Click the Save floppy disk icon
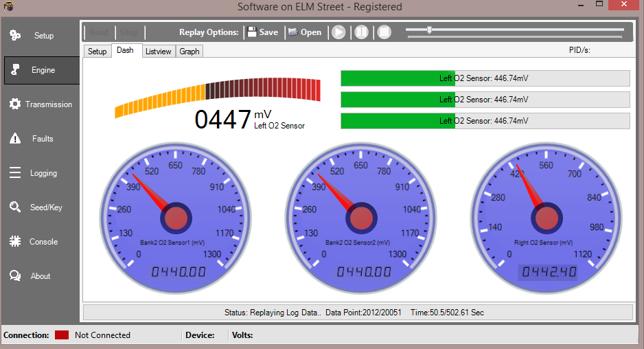The width and height of the screenshot is (644, 349). [x=252, y=32]
